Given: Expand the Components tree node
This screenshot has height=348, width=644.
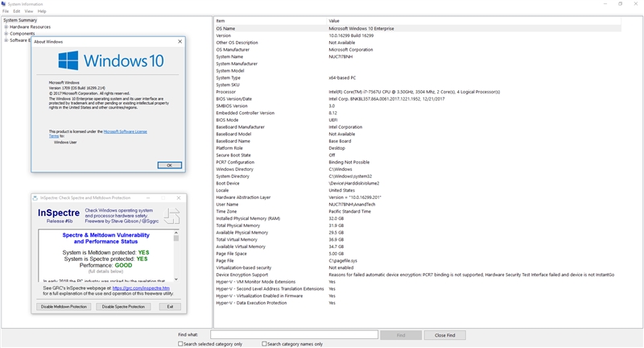Looking at the screenshot, I should pyautogui.click(x=6, y=33).
